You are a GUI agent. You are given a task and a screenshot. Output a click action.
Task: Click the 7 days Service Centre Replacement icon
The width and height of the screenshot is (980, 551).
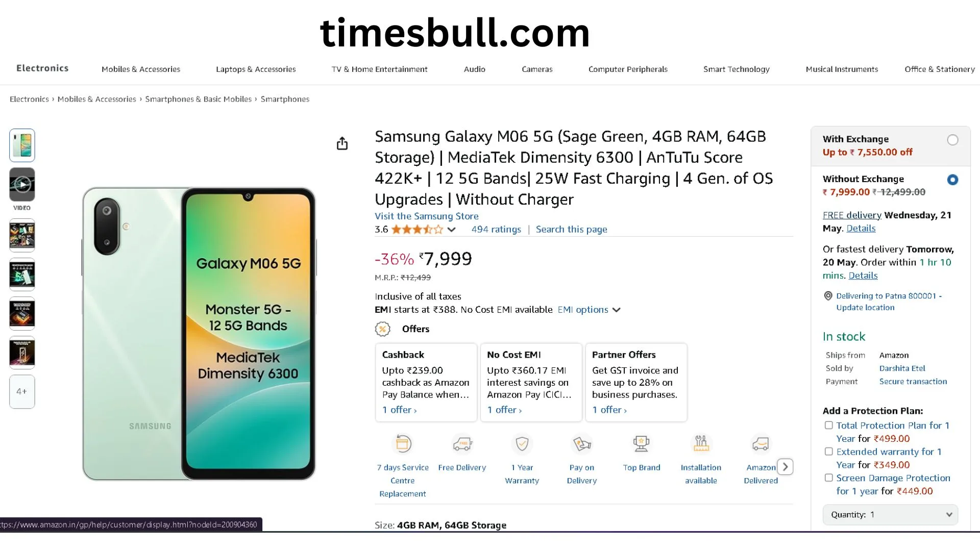tap(403, 444)
